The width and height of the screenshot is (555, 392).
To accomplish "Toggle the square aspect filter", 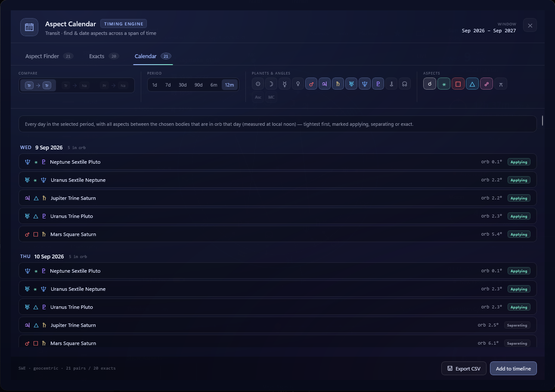I will (458, 84).
